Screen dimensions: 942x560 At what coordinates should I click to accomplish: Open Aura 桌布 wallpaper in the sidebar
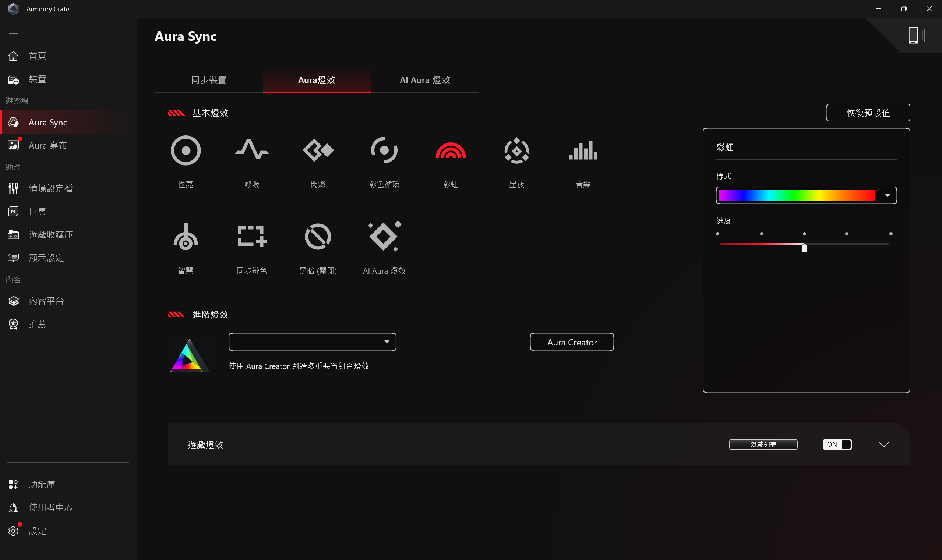coord(68,146)
